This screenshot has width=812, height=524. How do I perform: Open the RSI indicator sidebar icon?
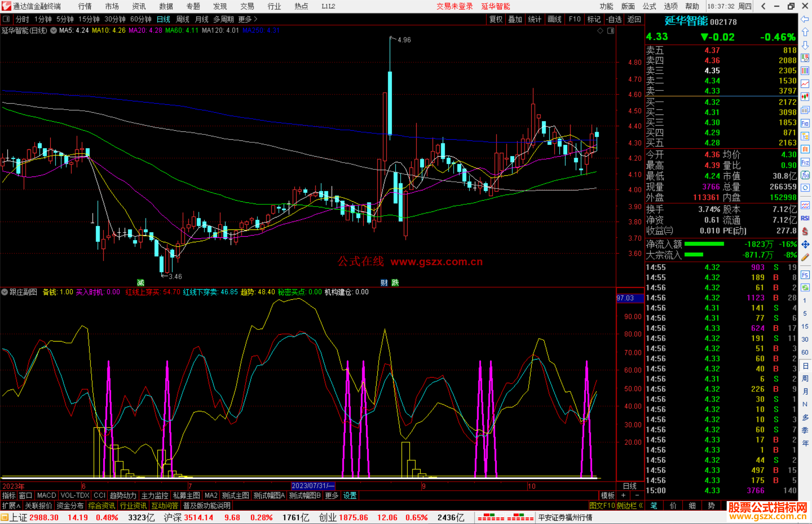coord(805,218)
